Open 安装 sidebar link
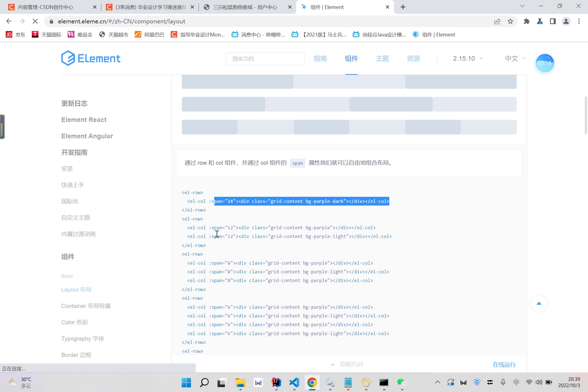588x392 pixels. click(67, 169)
